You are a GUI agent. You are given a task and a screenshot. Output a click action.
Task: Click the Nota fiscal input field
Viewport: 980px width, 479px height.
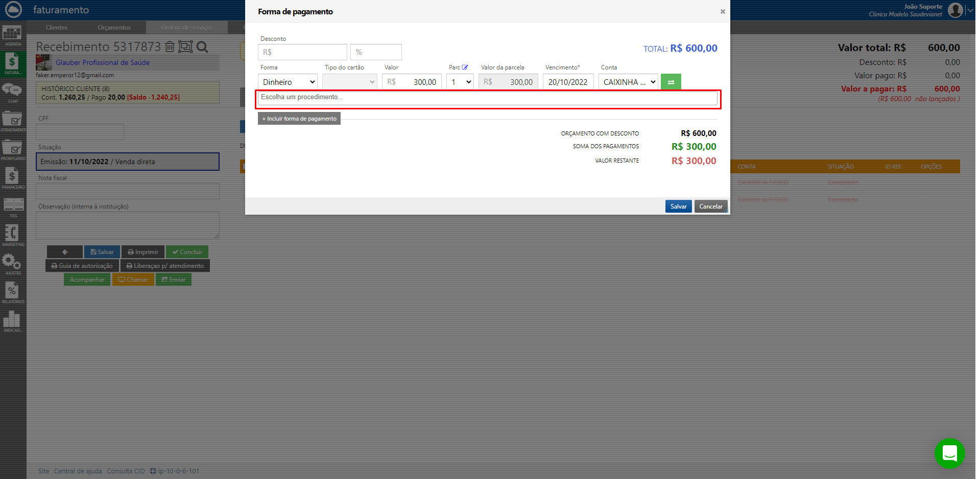pyautogui.click(x=128, y=191)
